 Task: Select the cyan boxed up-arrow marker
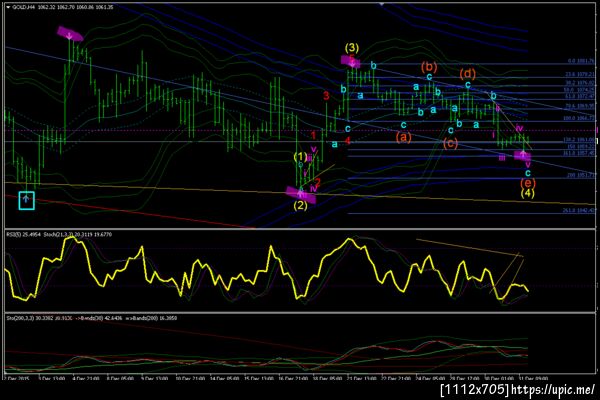26,201
